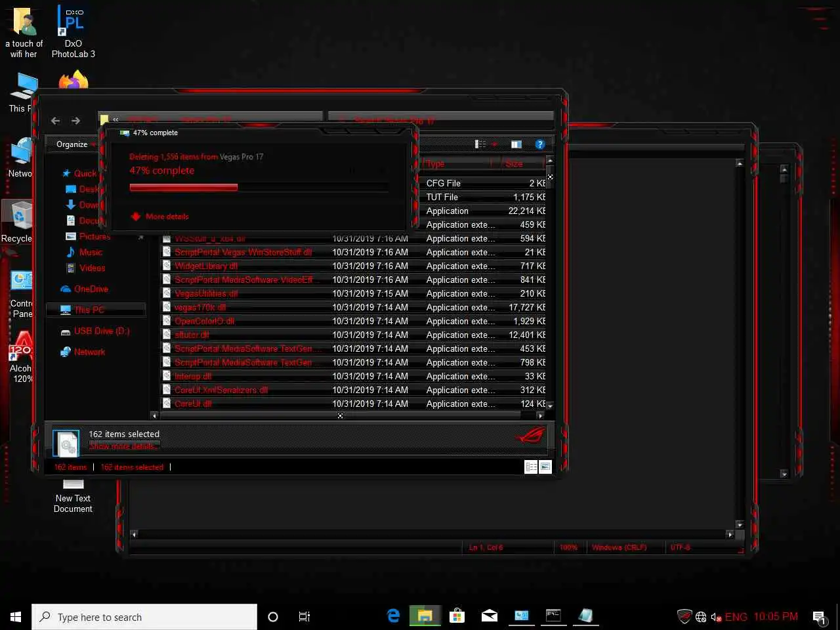Open the Windows Start menu
840x630 pixels.
coord(16,617)
